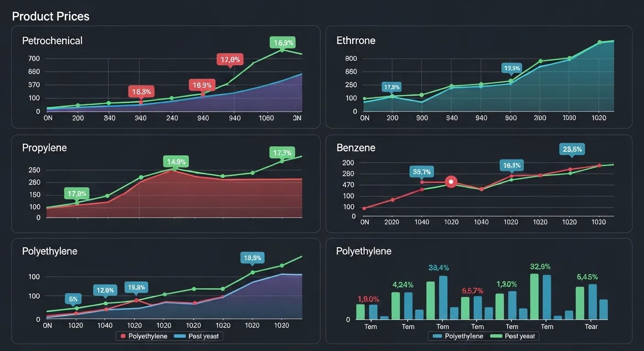Viewport: 644px width, 351px height.
Task: Click the 38.4% label above the tallest blue bar
Action: [x=439, y=268]
